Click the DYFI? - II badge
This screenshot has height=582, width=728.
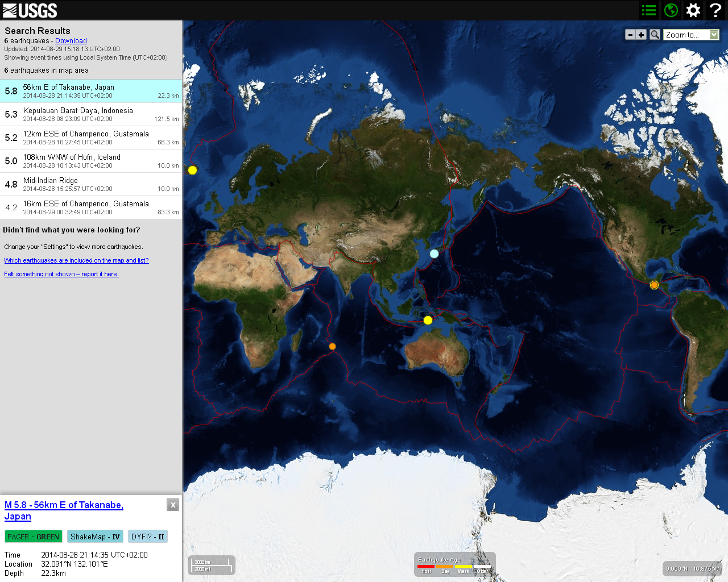(148, 537)
